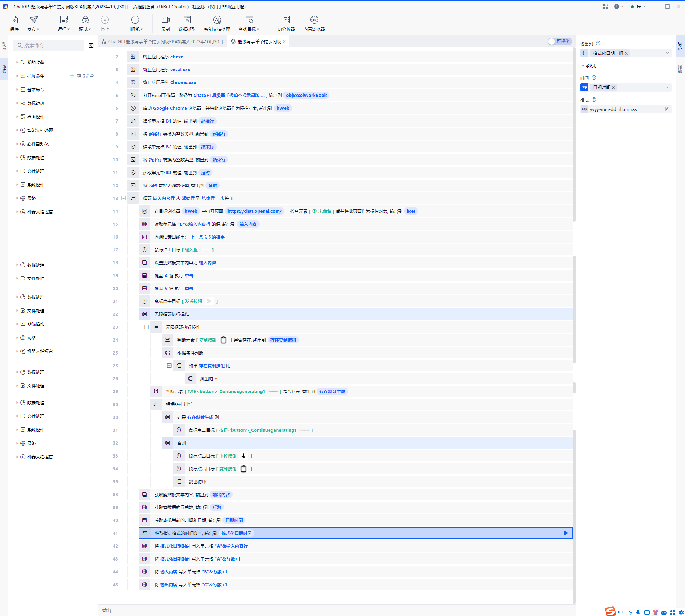Click the hWeb variable on line 6
Image resolution: width=685 pixels, height=616 pixels.
point(283,108)
